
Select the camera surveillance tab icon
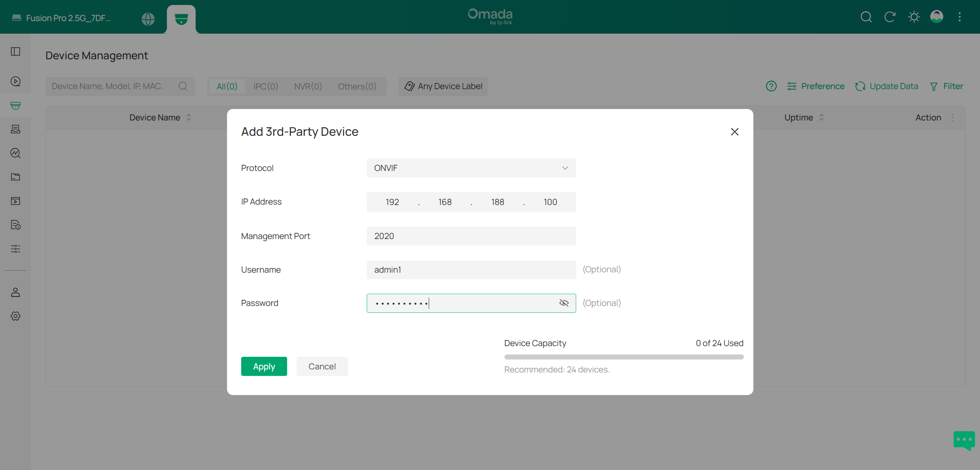pos(181,19)
